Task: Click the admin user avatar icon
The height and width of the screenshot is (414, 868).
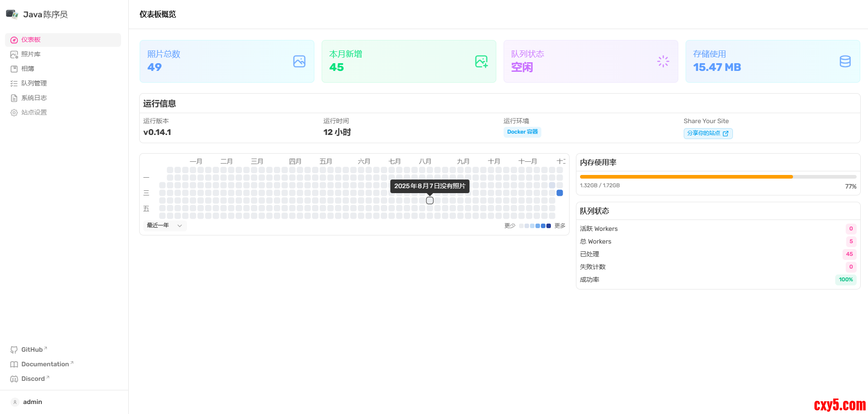Action: click(x=15, y=402)
